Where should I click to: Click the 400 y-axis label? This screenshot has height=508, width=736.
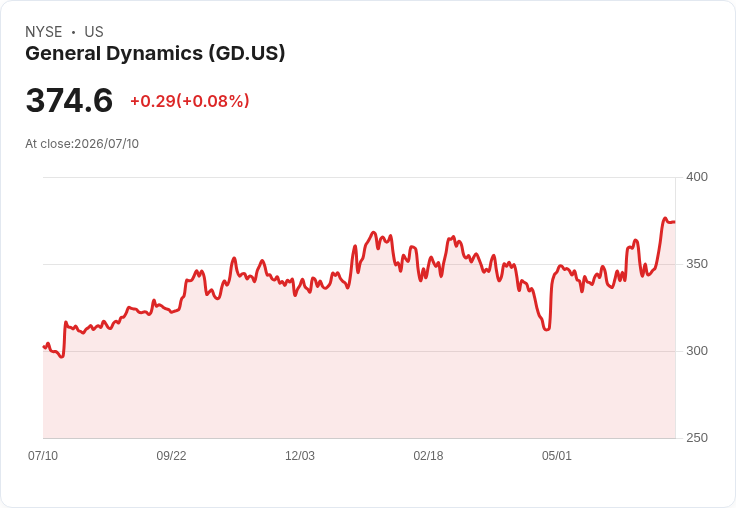tap(697, 177)
